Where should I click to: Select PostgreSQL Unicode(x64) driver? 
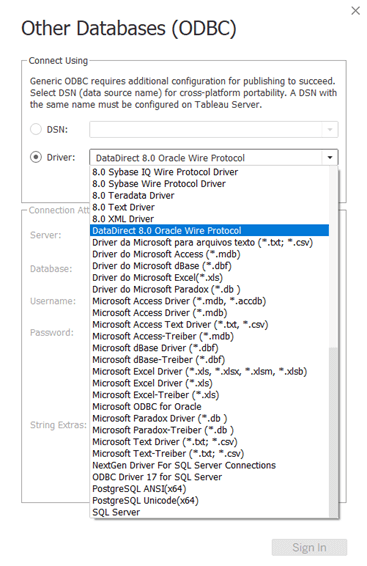(x=209, y=500)
